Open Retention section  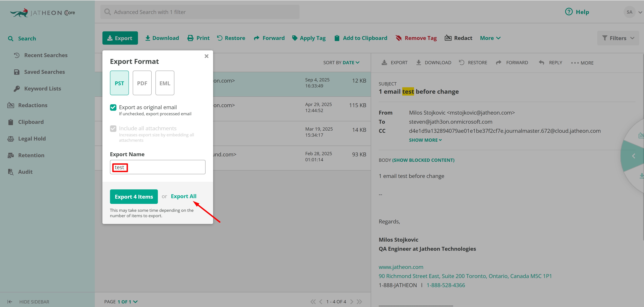(26, 155)
